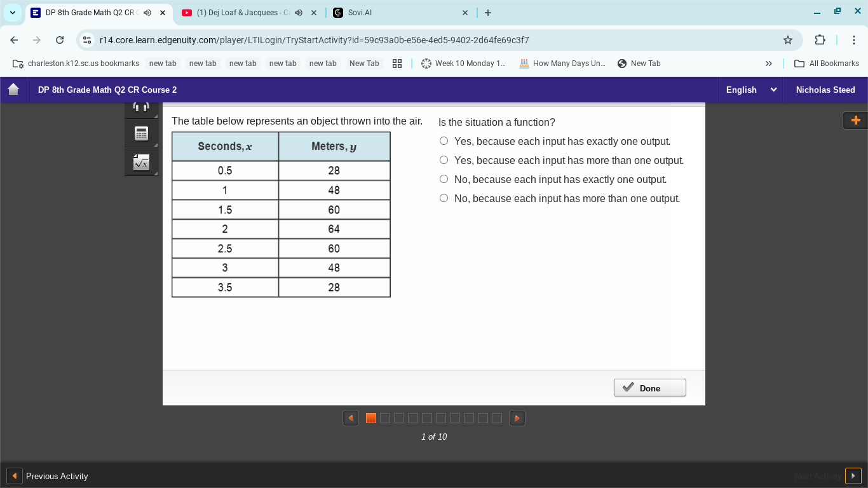Open the tab search dropdown arrow

pyautogui.click(x=13, y=13)
